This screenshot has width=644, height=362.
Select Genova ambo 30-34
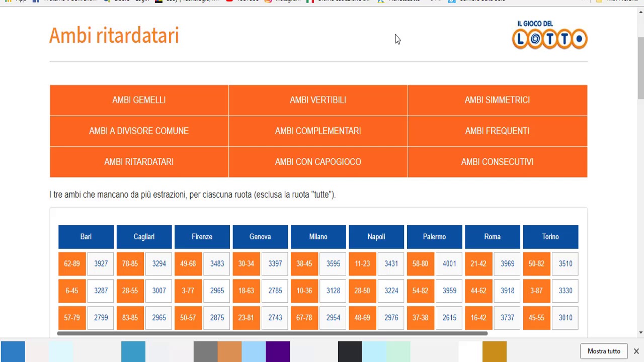coord(246,264)
